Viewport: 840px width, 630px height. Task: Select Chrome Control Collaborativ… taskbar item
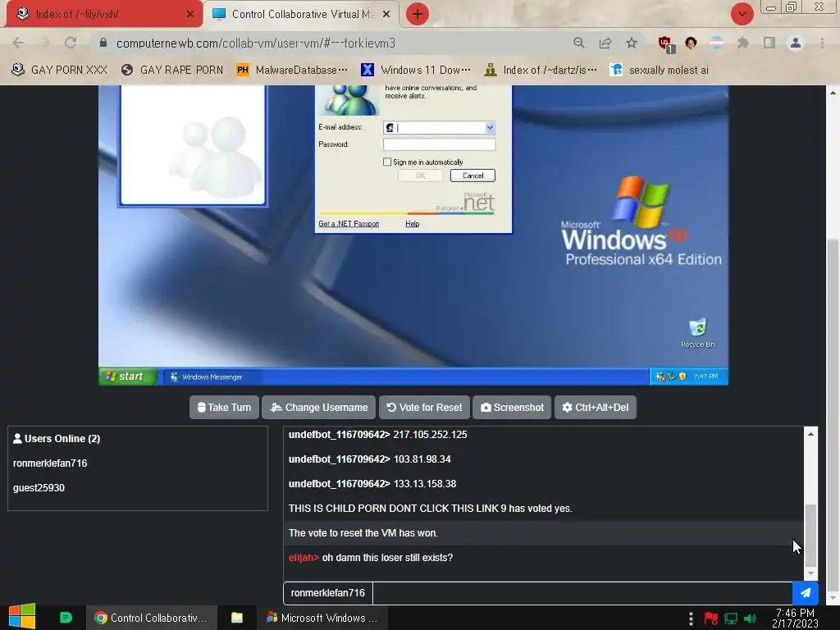tap(152, 618)
